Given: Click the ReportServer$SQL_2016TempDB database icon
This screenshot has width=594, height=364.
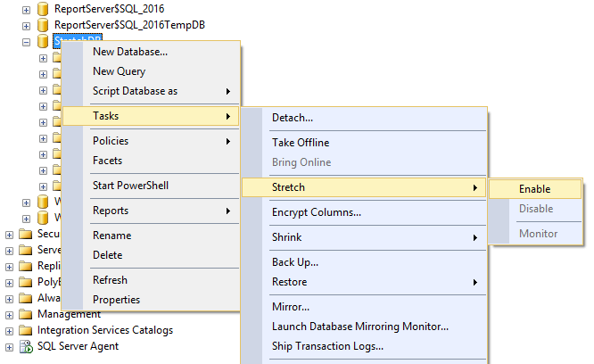Looking at the screenshot, I should point(43,25).
